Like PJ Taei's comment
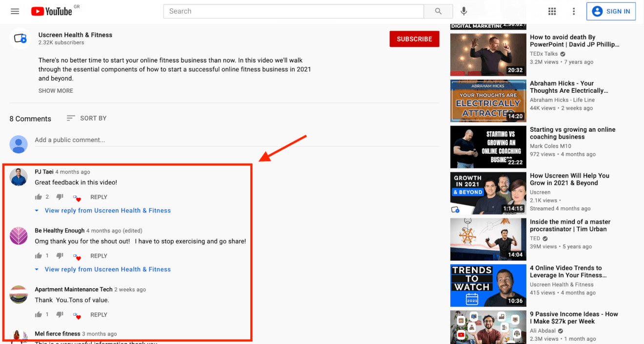Viewport: 644px width, 344px height. tap(39, 197)
